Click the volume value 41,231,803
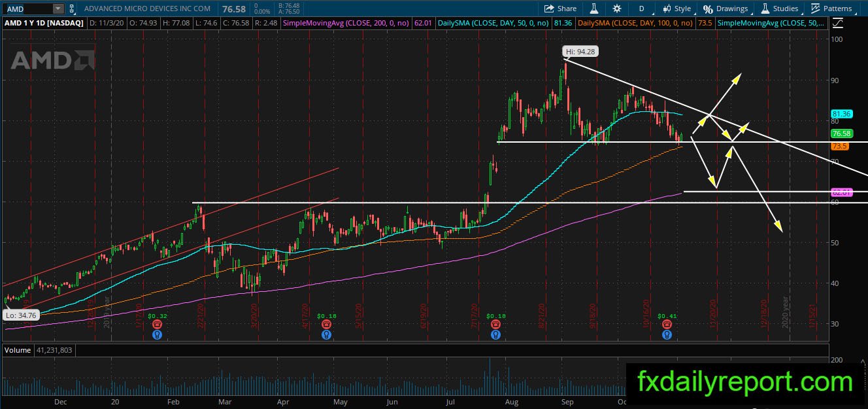Screen dimensions: 868x409 point(55,350)
